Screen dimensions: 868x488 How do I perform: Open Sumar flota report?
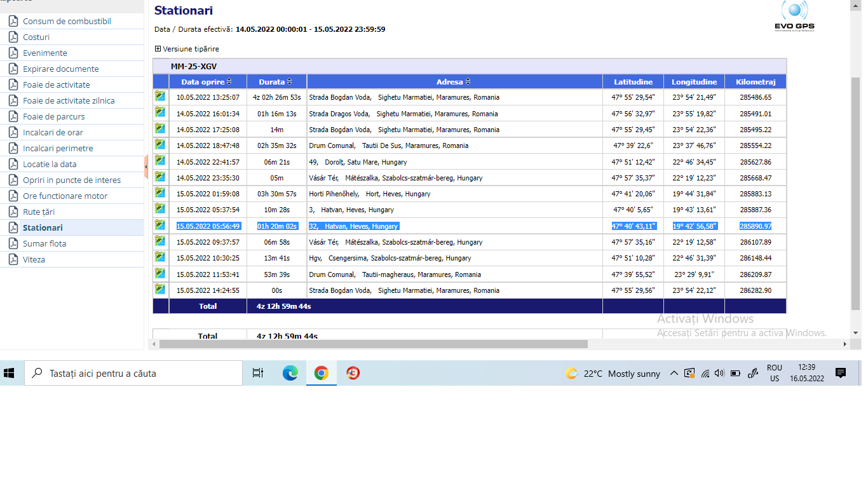pos(44,243)
